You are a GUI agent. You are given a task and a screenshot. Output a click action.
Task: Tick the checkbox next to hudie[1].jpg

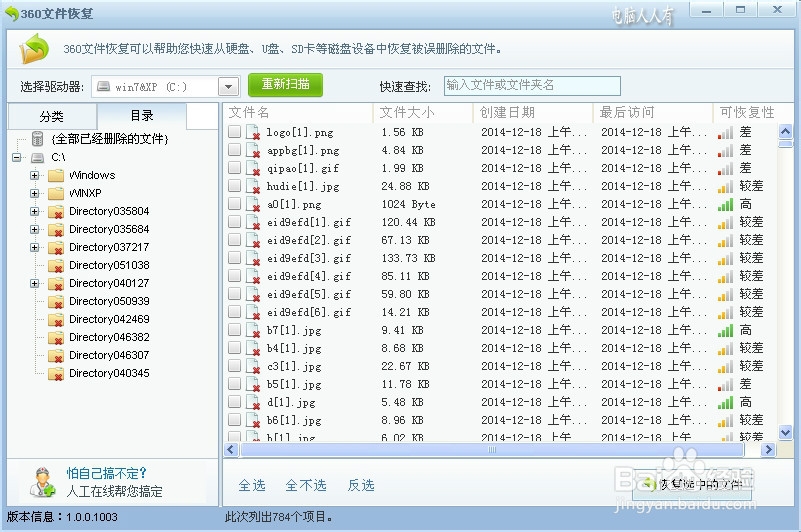pos(234,186)
